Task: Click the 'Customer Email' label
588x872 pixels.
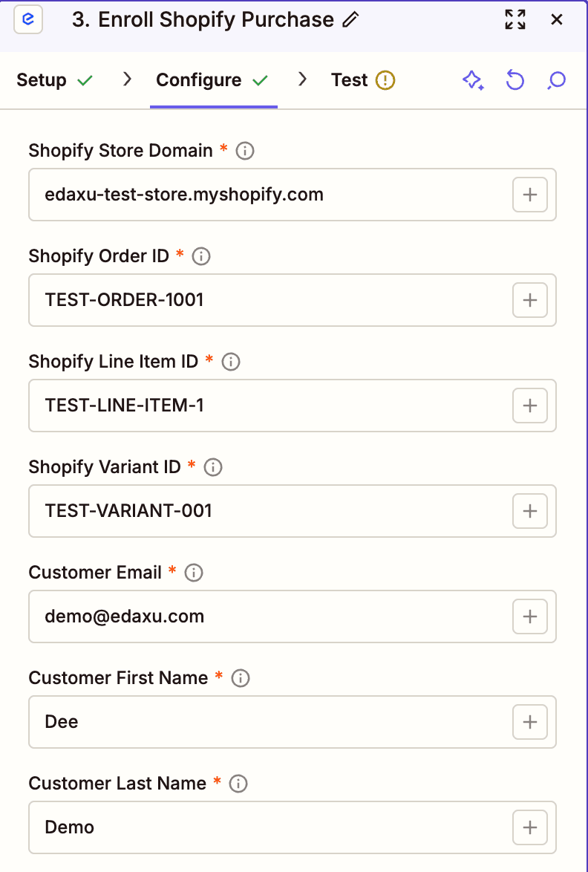Action: click(x=95, y=573)
